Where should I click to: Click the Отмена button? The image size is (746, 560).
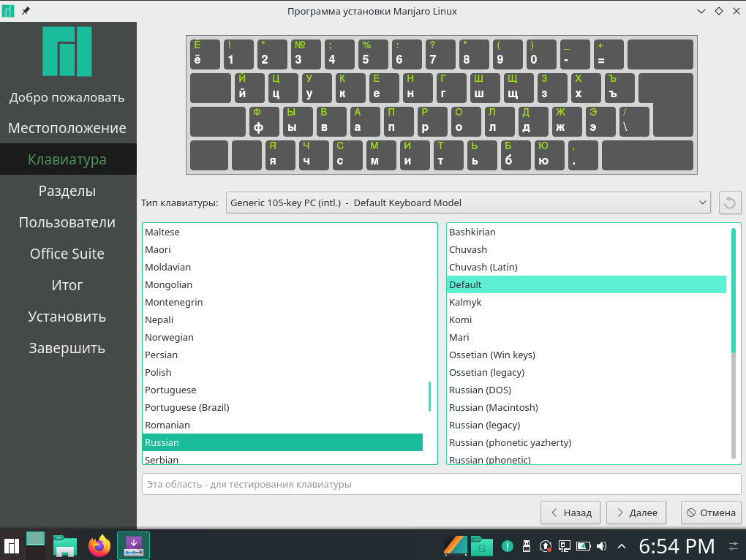point(712,512)
